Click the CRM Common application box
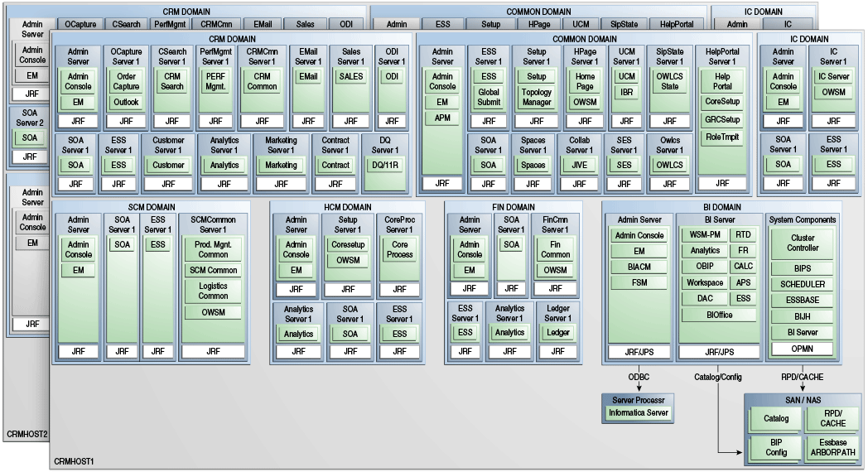Viewport: 868px width, 472px height. 262,81
